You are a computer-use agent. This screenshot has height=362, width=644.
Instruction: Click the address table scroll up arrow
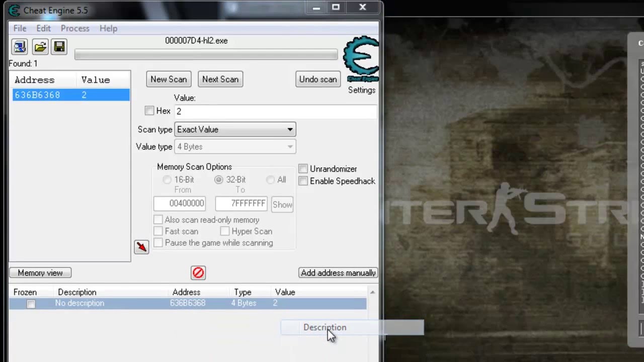click(372, 292)
